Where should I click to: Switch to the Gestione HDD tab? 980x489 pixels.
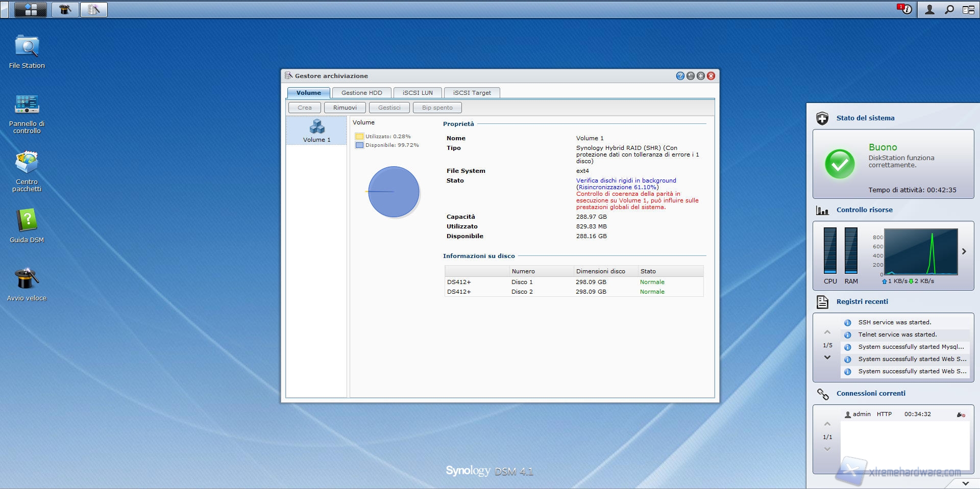361,93
